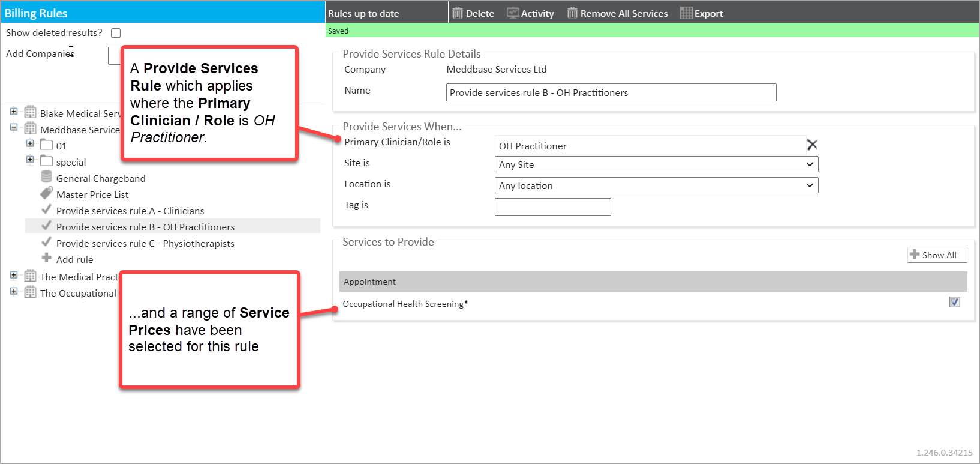
Task: Expand the Blake Medical Services company node
Action: (14, 112)
